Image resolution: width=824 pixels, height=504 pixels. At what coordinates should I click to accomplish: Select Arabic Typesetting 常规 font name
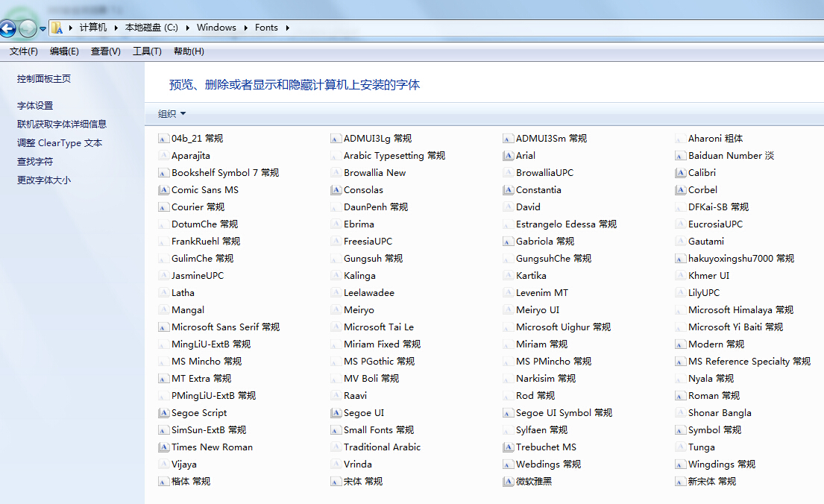tap(394, 156)
